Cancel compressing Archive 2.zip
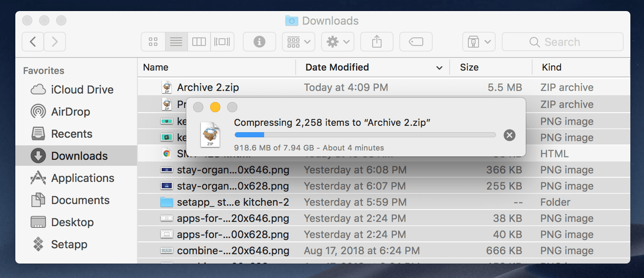Screen dimensions: 644x278 click(x=509, y=135)
